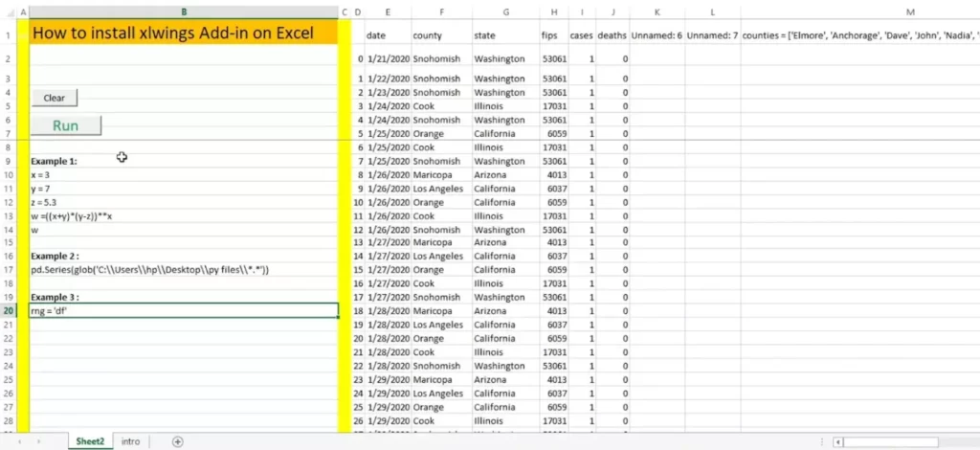Image resolution: width=980 pixels, height=450 pixels.
Task: Select the pd.Series glob formula cell
Action: [184, 270]
